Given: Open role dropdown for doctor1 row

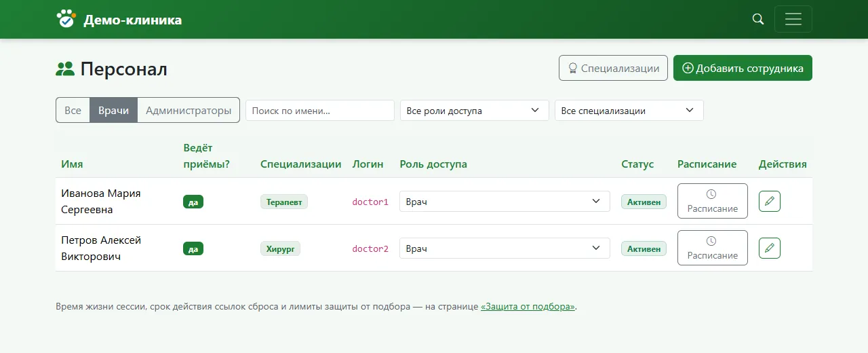Looking at the screenshot, I should point(505,202).
